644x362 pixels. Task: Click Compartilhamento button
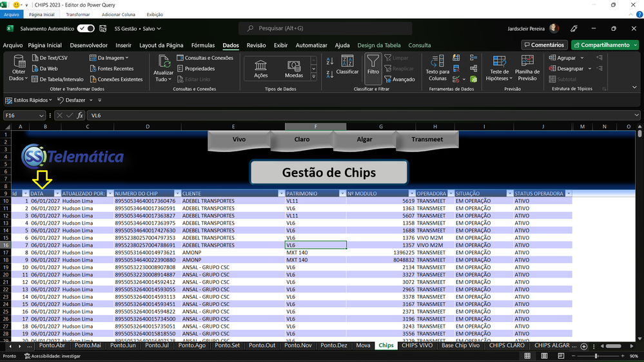tap(604, 44)
